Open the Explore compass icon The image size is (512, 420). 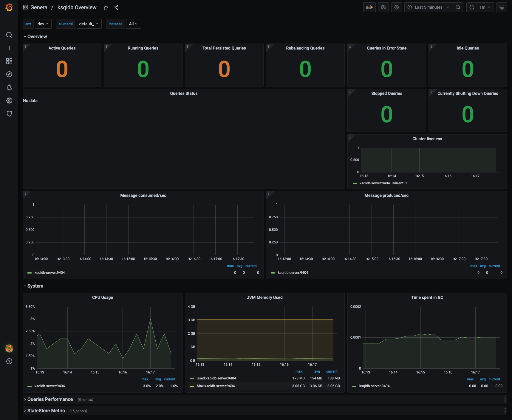9,74
